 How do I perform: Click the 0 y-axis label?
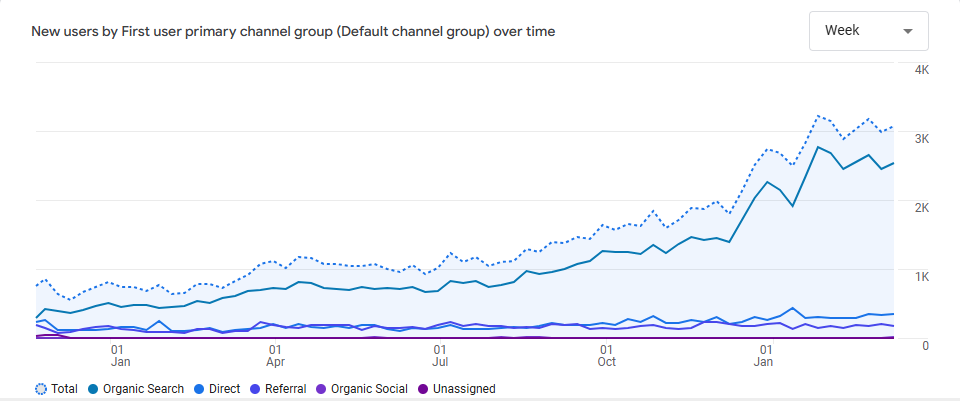(x=924, y=346)
